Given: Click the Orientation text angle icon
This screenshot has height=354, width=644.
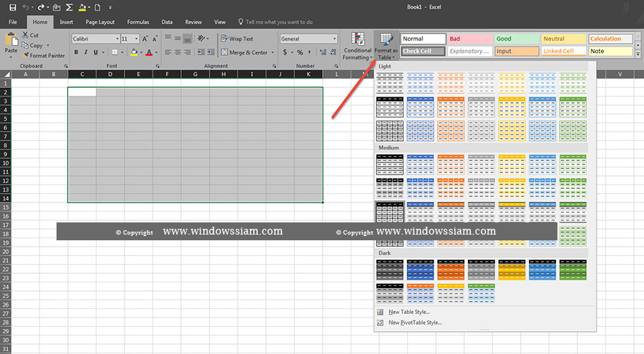Looking at the screenshot, I should [x=201, y=38].
